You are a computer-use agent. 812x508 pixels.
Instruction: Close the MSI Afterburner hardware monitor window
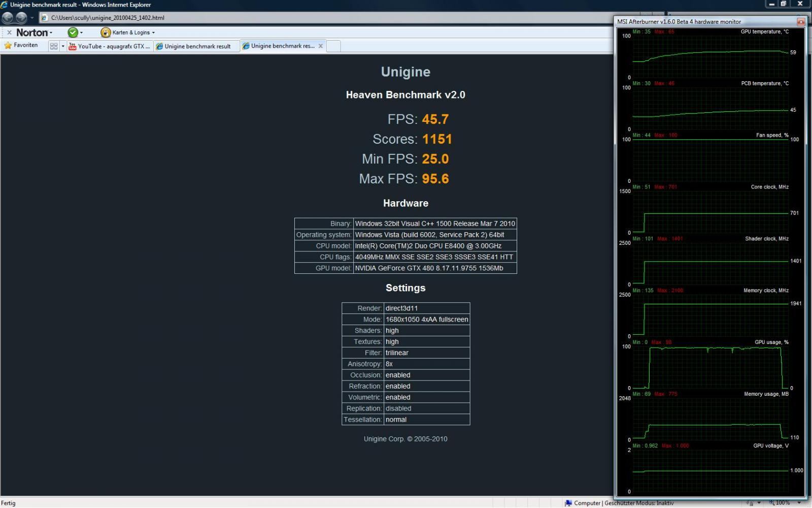click(801, 22)
